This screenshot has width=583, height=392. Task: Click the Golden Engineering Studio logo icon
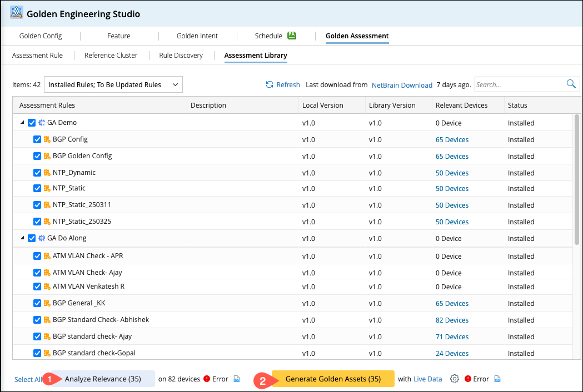point(17,14)
